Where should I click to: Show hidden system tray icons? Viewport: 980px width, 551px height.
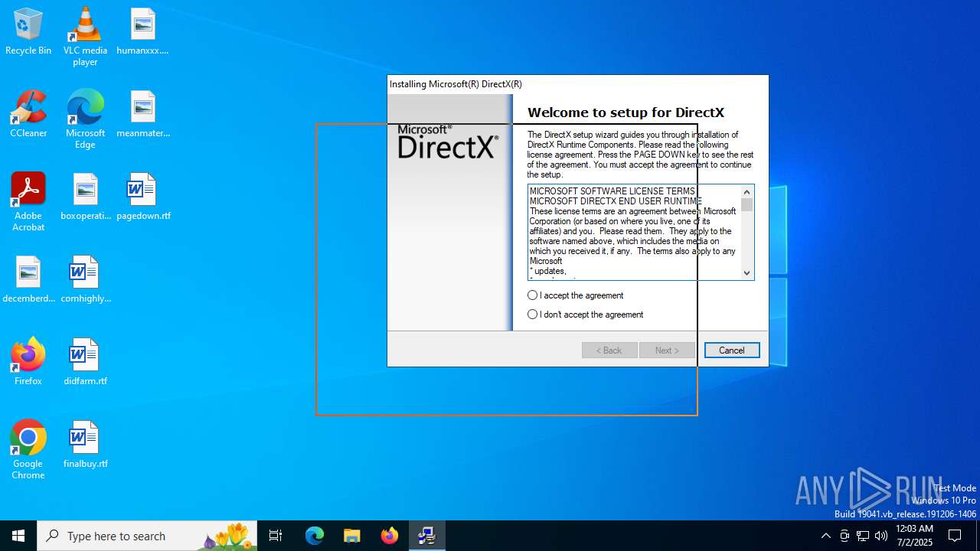[x=825, y=536]
